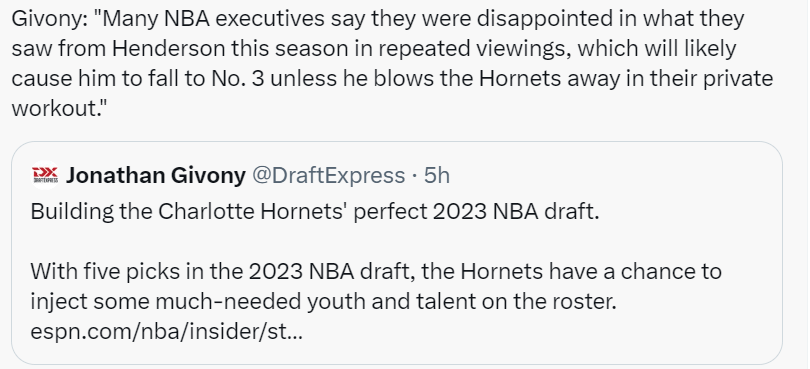810x369 pixels.
Task: Click the word "workout." ending the tweet
Action: [56, 109]
